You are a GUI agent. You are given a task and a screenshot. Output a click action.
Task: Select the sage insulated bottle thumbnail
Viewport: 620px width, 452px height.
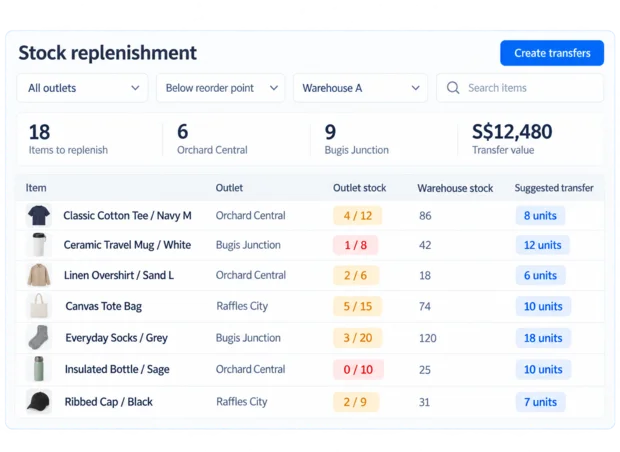point(39,369)
